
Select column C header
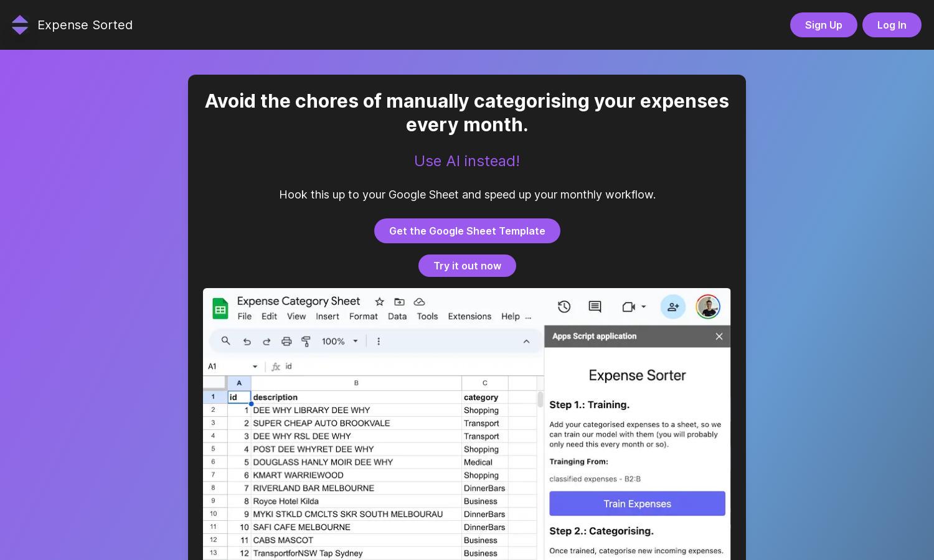[485, 383]
